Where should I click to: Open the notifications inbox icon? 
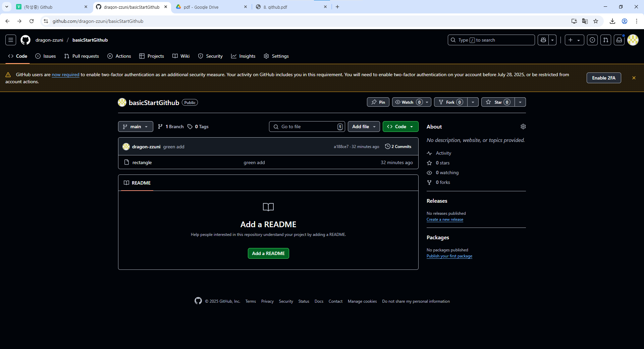point(619,40)
